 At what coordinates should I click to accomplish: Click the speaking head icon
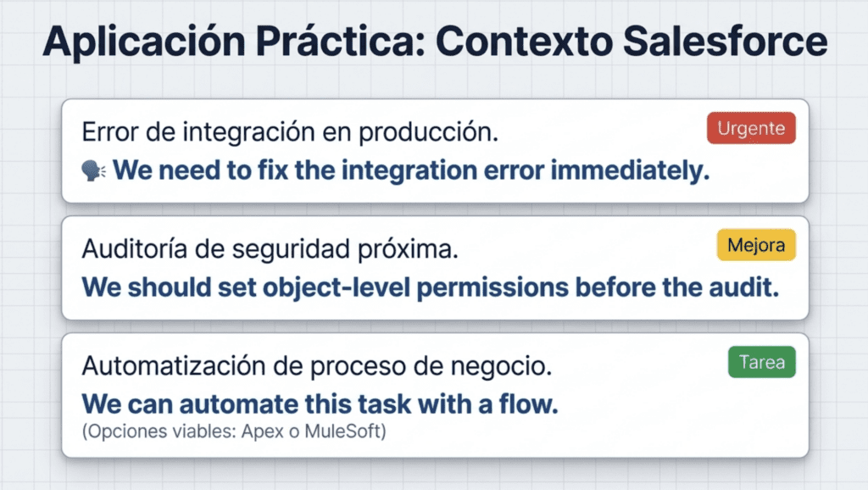[x=93, y=170]
